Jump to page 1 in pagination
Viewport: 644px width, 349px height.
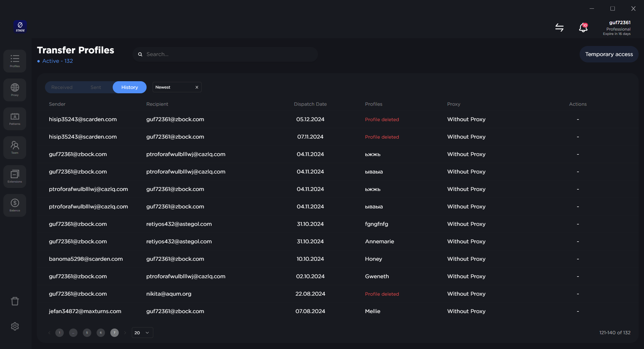click(59, 333)
